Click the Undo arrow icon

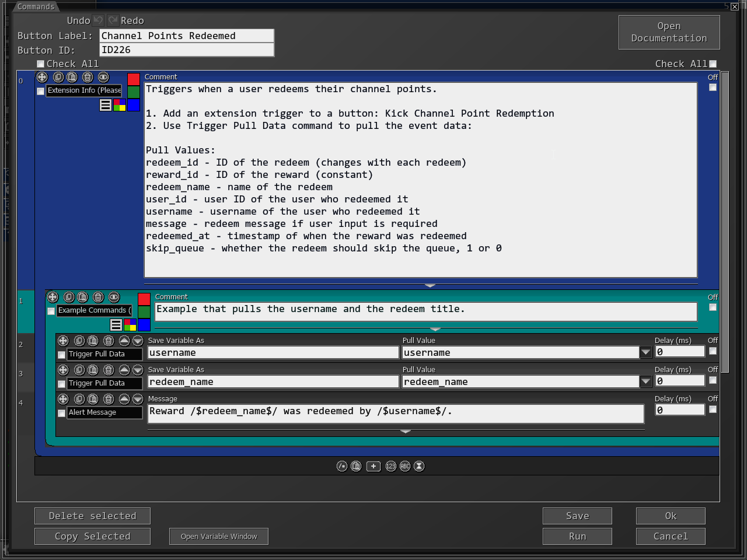point(98,20)
